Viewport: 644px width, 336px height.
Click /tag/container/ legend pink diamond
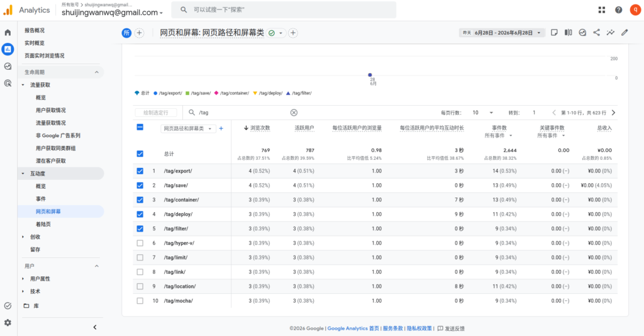[216, 93]
